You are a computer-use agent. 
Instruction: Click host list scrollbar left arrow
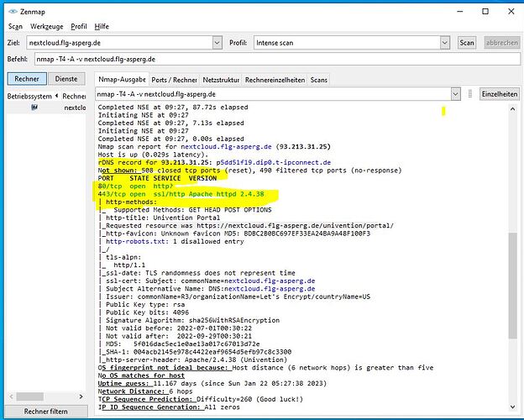(12, 396)
